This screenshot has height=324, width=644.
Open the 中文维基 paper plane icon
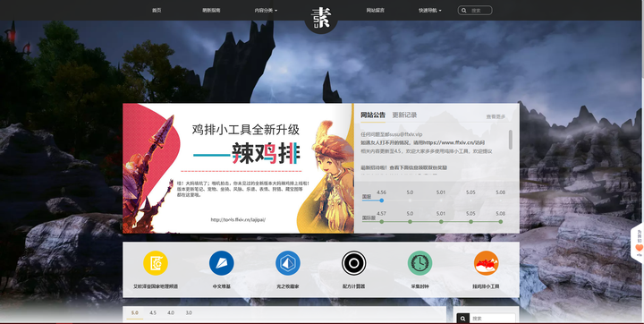point(222,263)
